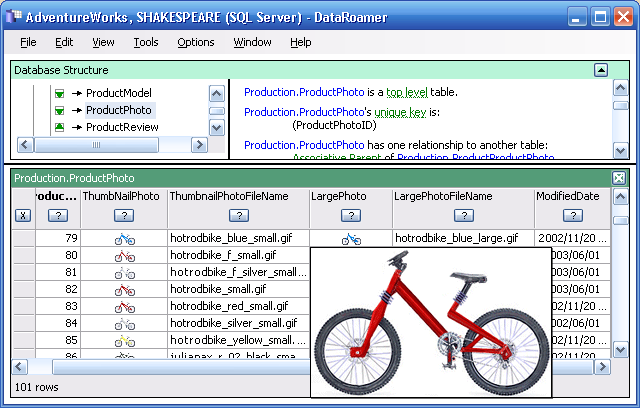640x408 pixels.
Task: Click Production.ProductPhoto link before 'has one relationship'
Action: point(304,145)
